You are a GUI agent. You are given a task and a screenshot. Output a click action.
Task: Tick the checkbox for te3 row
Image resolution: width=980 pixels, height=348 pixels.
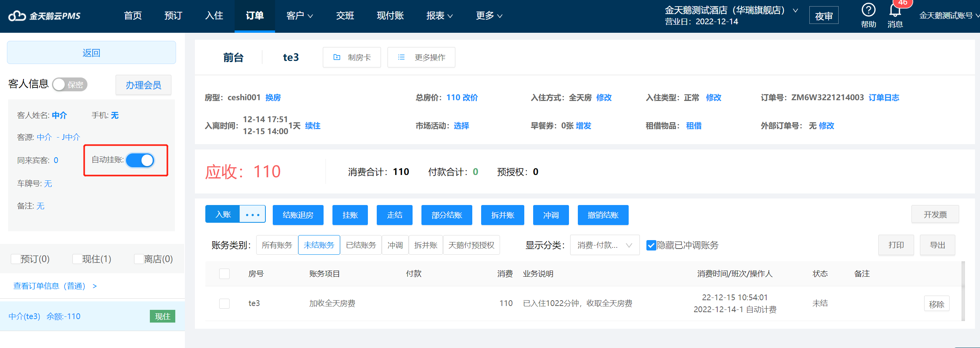pyautogui.click(x=224, y=304)
